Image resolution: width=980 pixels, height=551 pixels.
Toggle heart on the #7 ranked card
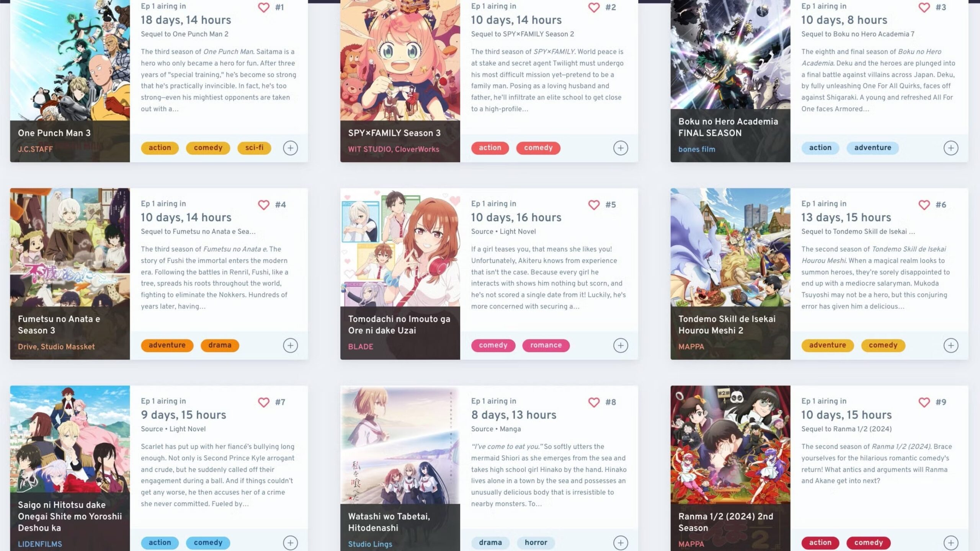[263, 402]
